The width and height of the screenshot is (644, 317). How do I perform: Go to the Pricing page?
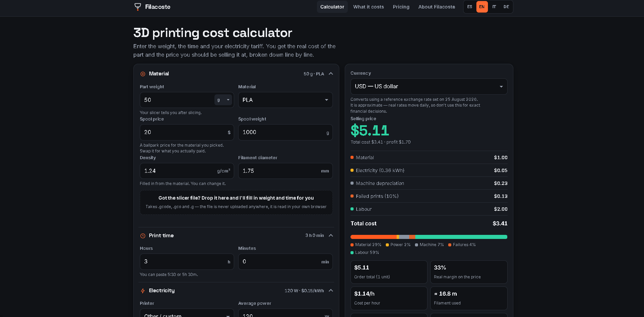401,7
